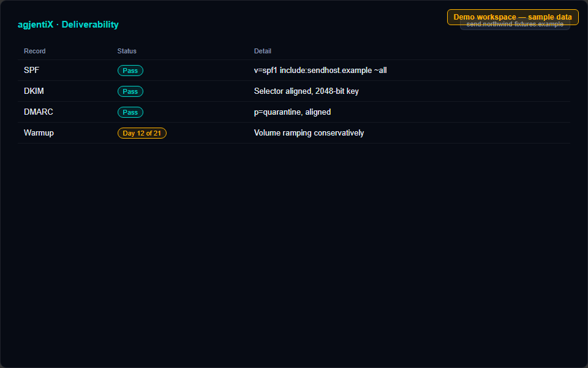The image size is (588, 368).
Task: Click the Status column header
Action: pos(127,51)
